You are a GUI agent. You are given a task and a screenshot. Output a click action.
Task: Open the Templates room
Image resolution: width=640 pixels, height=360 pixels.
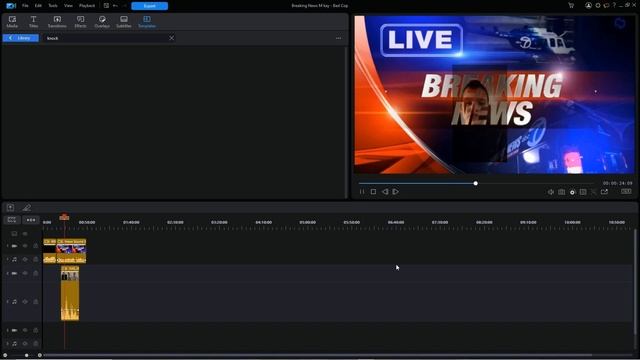[x=147, y=22]
